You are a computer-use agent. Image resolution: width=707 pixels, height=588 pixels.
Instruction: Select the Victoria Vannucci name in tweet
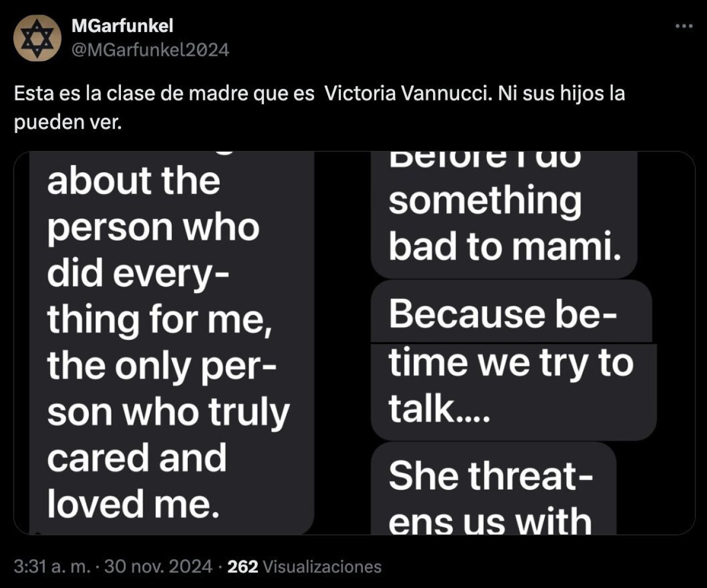tap(407, 93)
